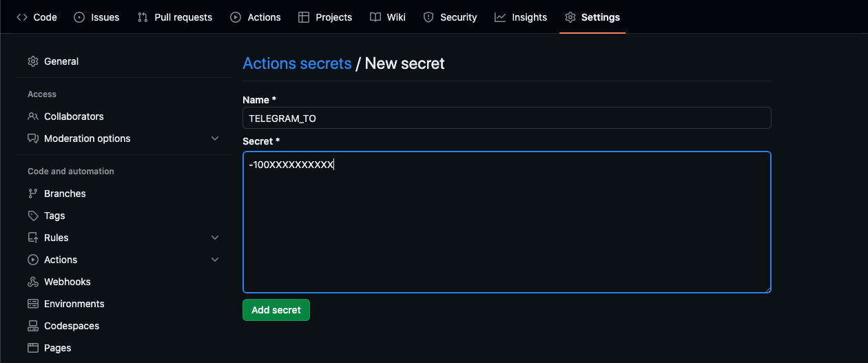Focus the Name input field
Screen dimensions: 868x363
506,118
